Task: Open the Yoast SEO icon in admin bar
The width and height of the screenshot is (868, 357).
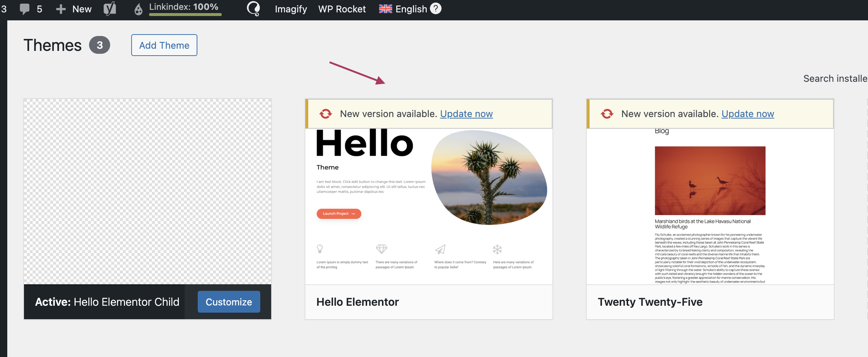Action: click(x=110, y=9)
